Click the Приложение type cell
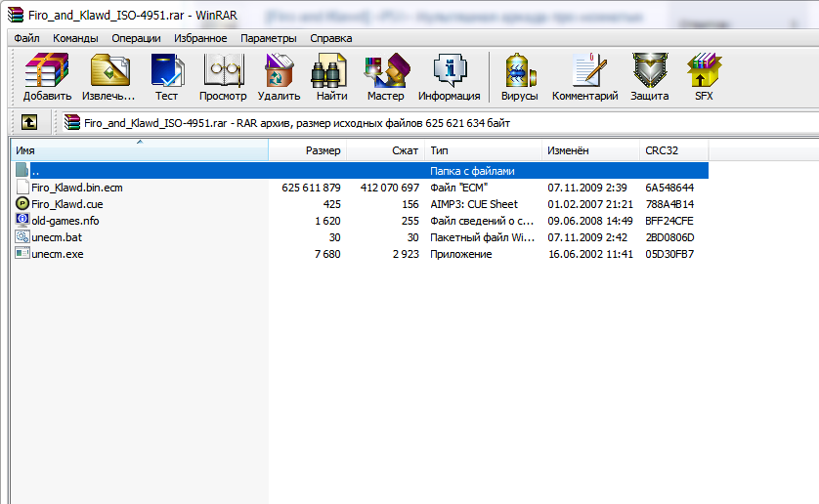The image size is (819, 504). point(460,254)
